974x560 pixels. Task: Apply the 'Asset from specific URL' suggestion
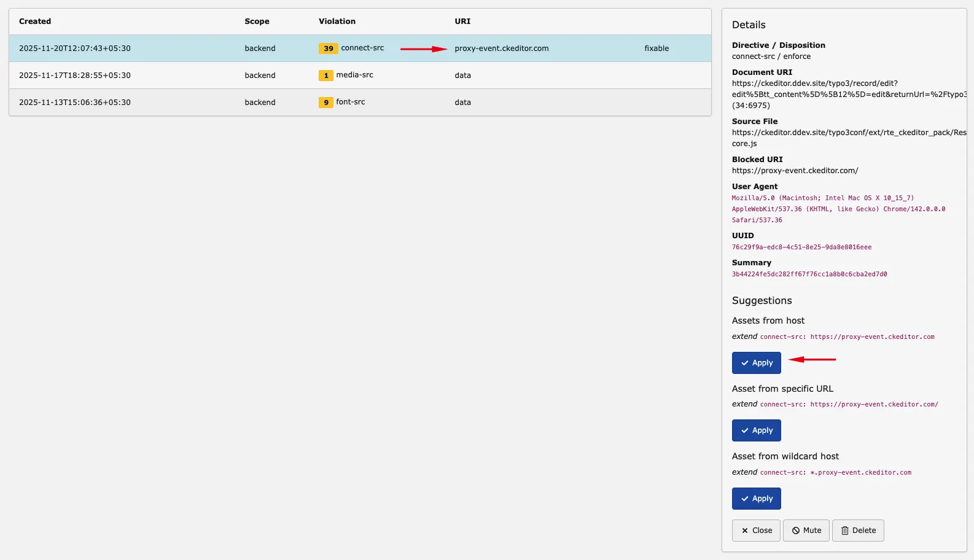click(x=756, y=430)
